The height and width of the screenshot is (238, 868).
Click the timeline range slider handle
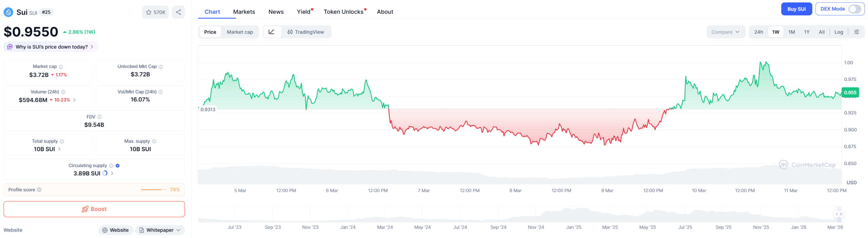[839, 214]
